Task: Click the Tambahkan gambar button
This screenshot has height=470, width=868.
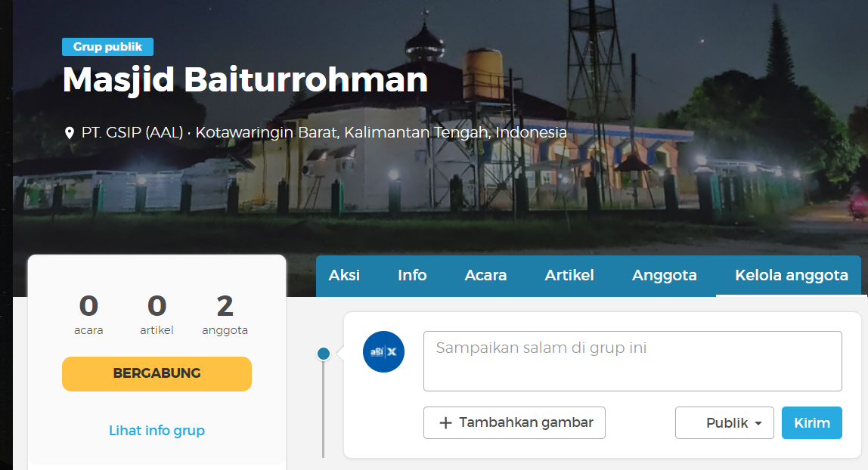Action: click(514, 422)
